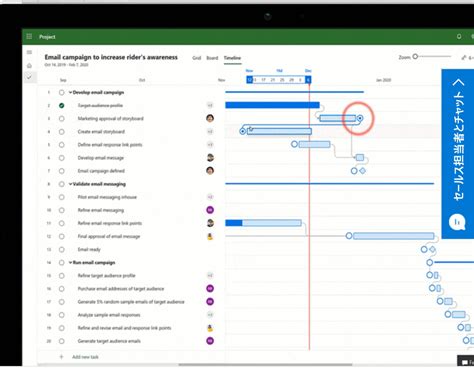Open the checkmark tasks icon in sidebar
This screenshot has height=369, width=474.
[29, 77]
